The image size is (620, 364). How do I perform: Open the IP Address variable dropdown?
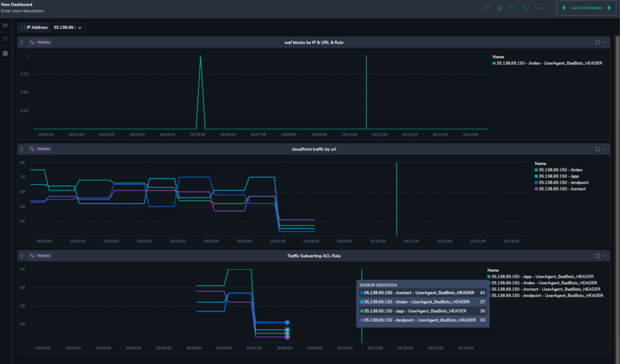(67, 27)
